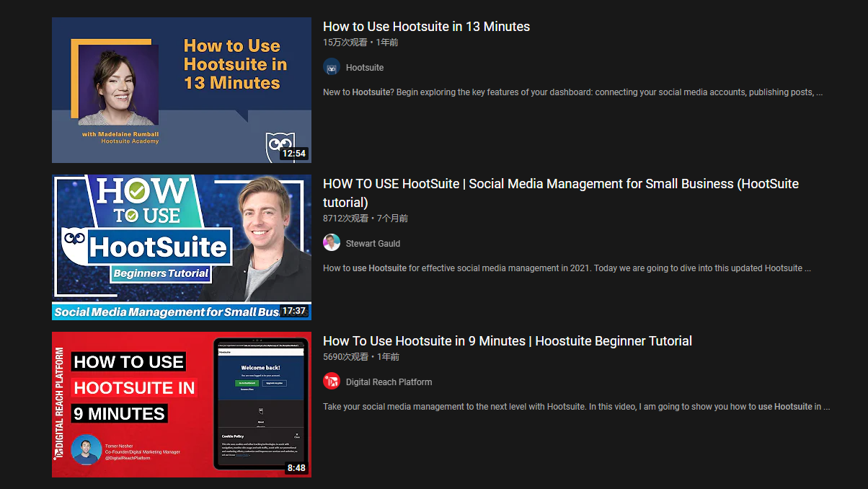Image resolution: width=868 pixels, height=489 pixels.
Task: Click the 17:37 duration badge
Action: (293, 311)
